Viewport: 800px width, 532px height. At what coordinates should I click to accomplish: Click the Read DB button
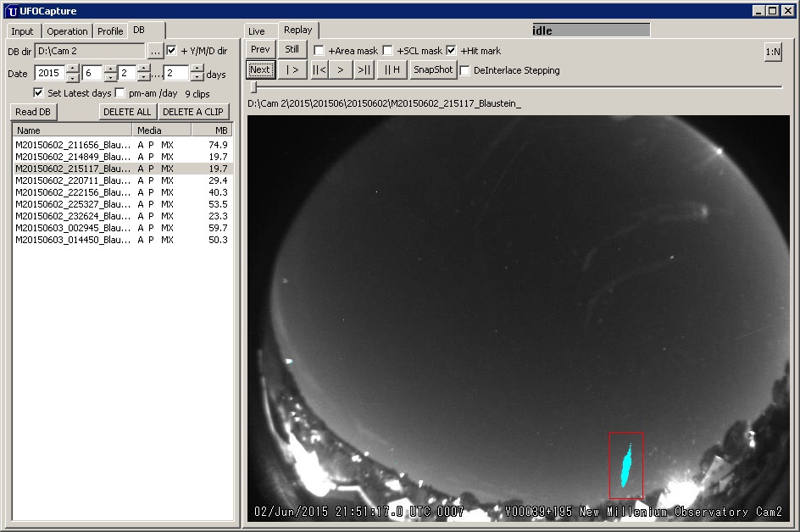33,112
